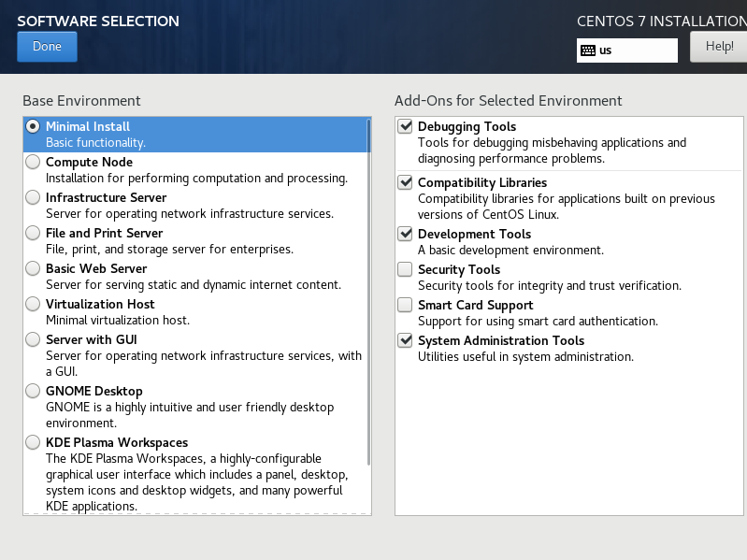Uncheck the Debugging Tools add-on
The image size is (747, 560).
(x=405, y=127)
